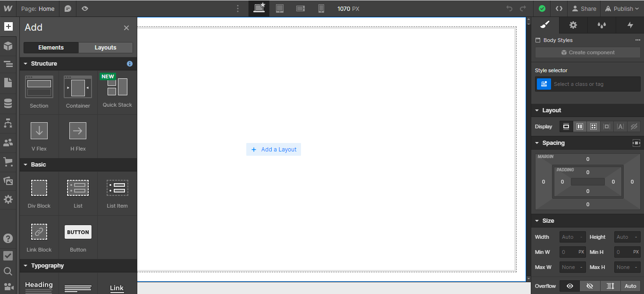
Task: Open the Interactions lightning tab
Action: (630, 25)
